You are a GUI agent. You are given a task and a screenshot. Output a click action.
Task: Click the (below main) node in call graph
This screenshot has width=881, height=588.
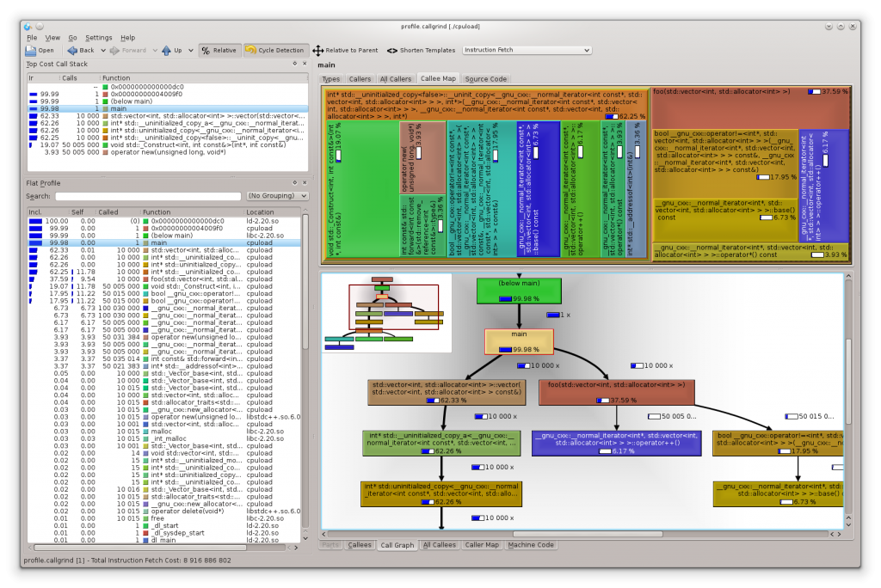(519, 291)
